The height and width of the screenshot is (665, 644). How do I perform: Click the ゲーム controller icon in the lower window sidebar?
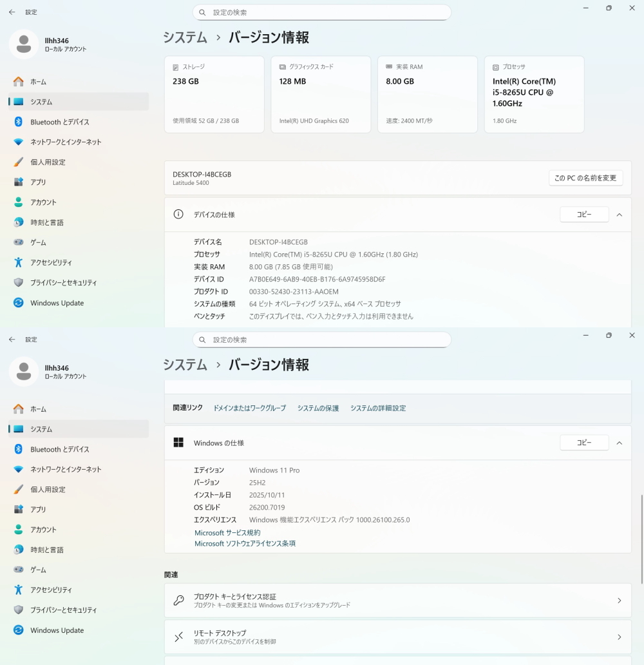19,570
